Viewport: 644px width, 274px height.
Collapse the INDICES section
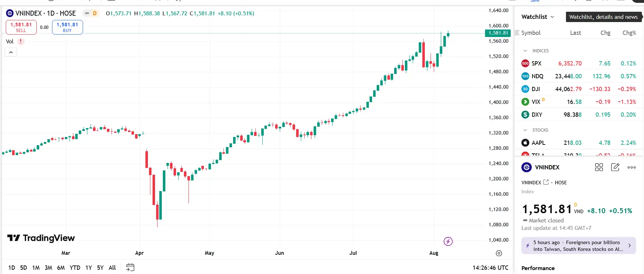coord(525,51)
